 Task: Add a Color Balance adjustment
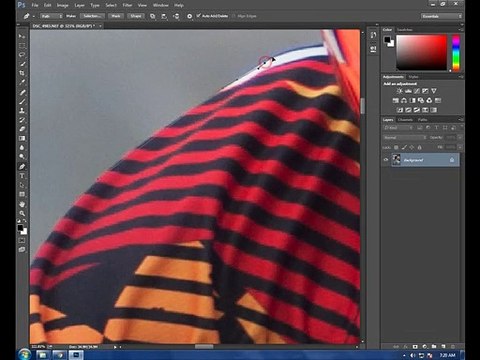pyautogui.click(x=404, y=100)
